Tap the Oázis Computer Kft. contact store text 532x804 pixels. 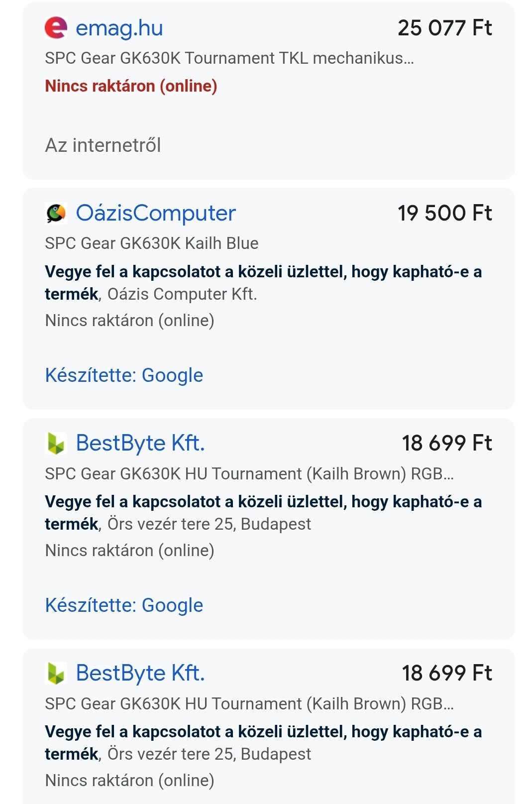point(182,294)
